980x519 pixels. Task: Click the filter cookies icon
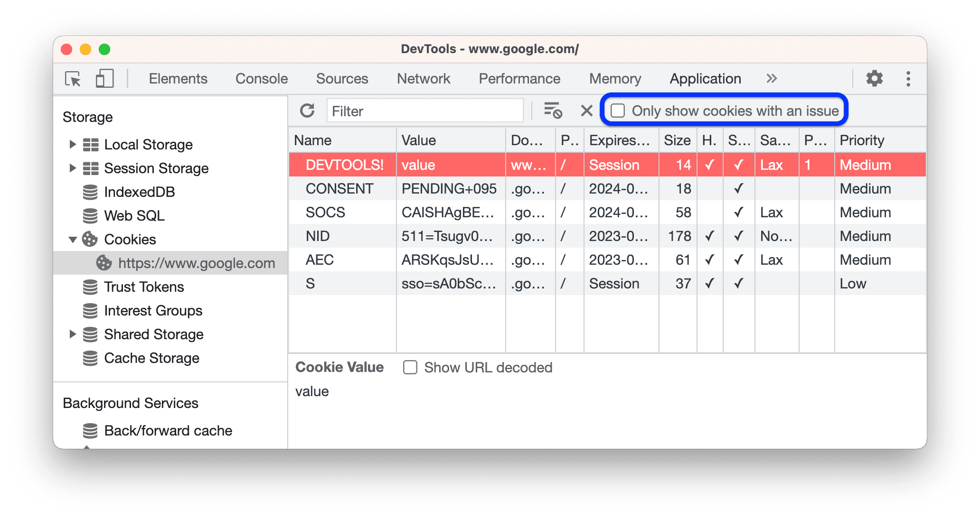[x=554, y=110]
